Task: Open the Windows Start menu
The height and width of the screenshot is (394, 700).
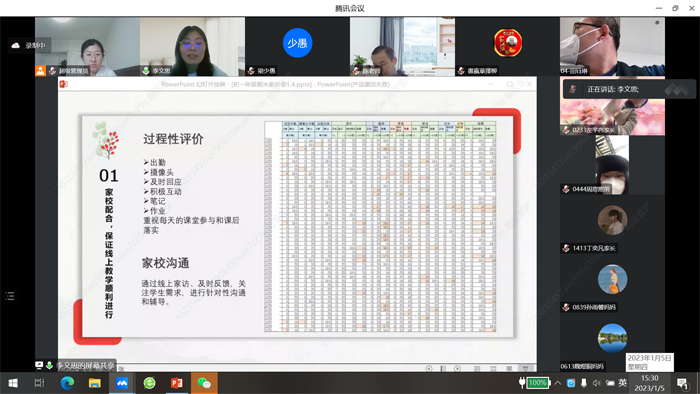Action: 13,383
